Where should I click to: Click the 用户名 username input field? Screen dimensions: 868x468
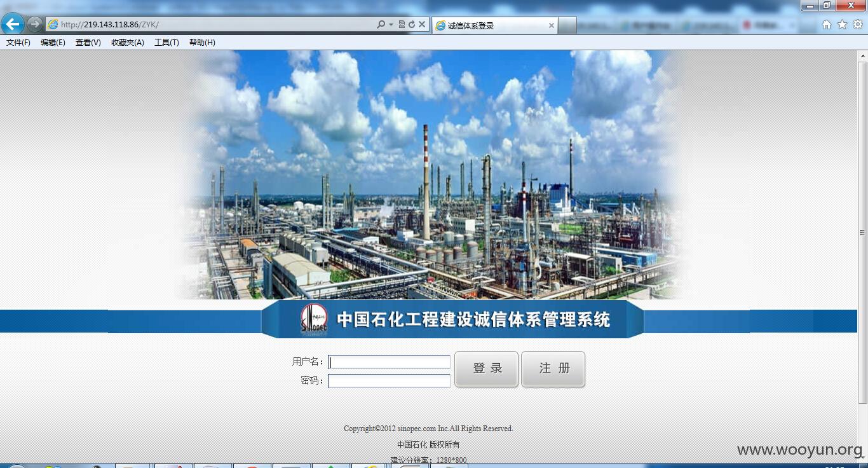pos(389,362)
